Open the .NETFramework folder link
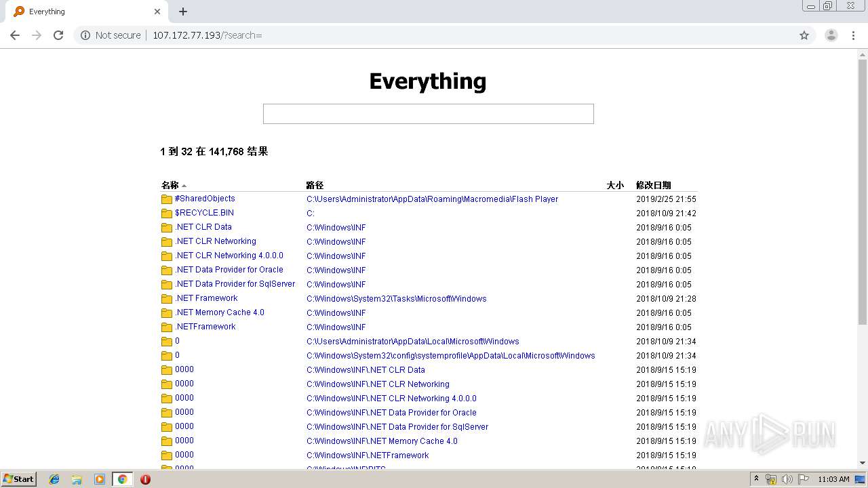868x488 pixels. coord(205,327)
